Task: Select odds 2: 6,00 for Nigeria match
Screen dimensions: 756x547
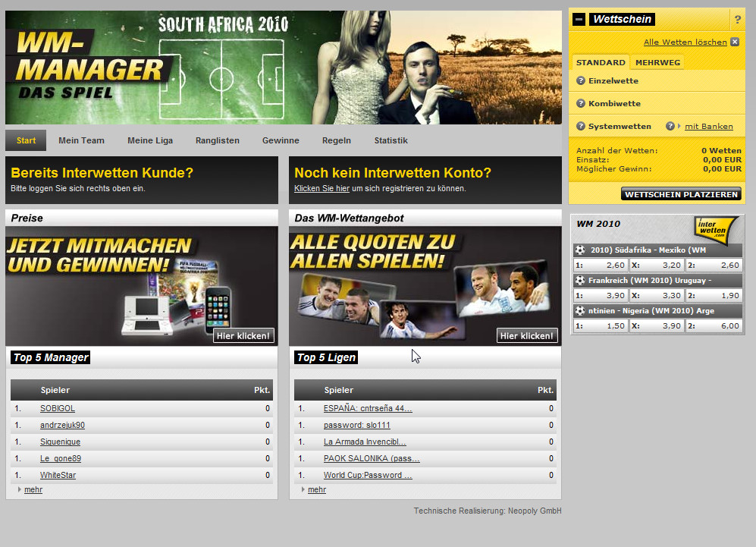Action: click(714, 326)
